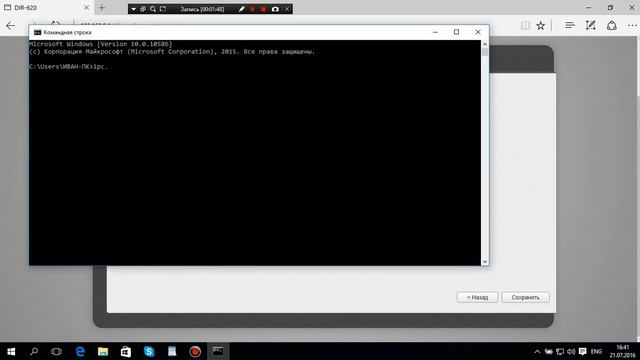Click the '< Назад' button
The height and width of the screenshot is (360, 640).
[477, 297]
